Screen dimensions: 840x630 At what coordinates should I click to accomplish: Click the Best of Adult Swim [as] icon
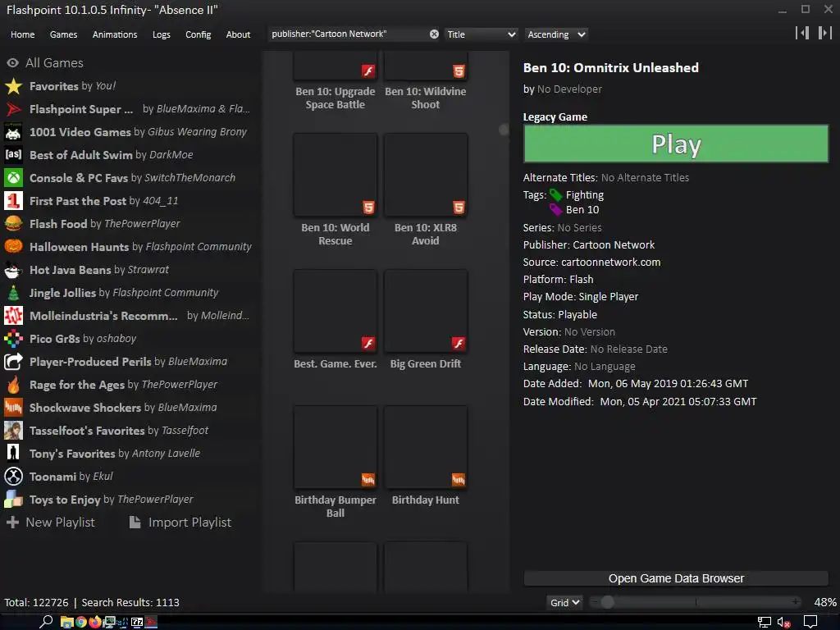pos(13,155)
